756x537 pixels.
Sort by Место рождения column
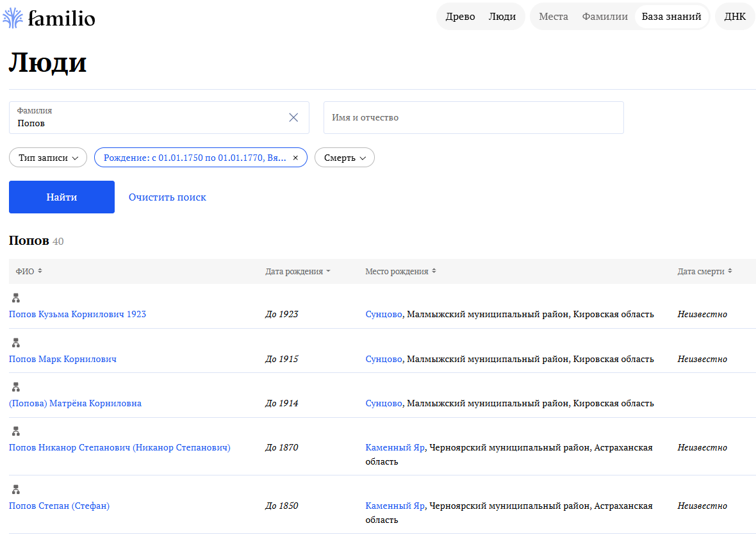(x=400, y=271)
